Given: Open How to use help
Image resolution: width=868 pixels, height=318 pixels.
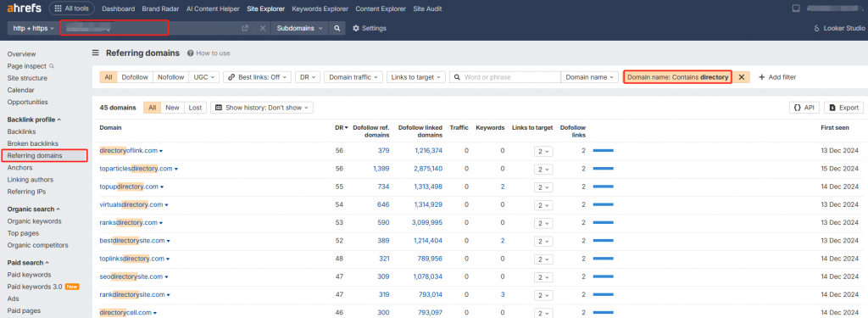Looking at the screenshot, I should 209,53.
